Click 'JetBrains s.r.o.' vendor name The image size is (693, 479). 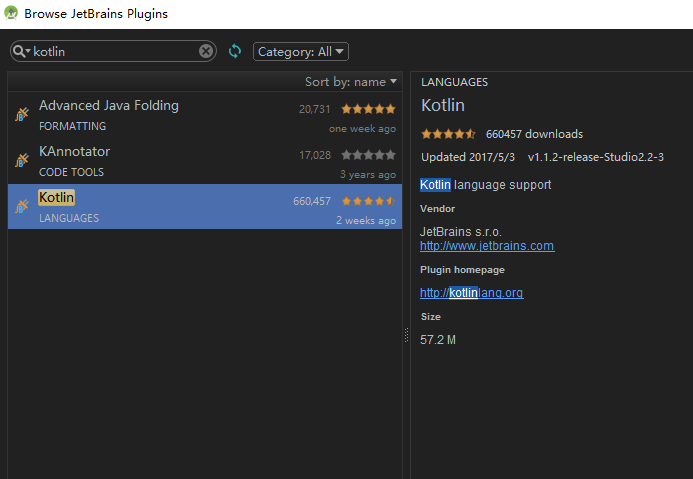(x=461, y=232)
